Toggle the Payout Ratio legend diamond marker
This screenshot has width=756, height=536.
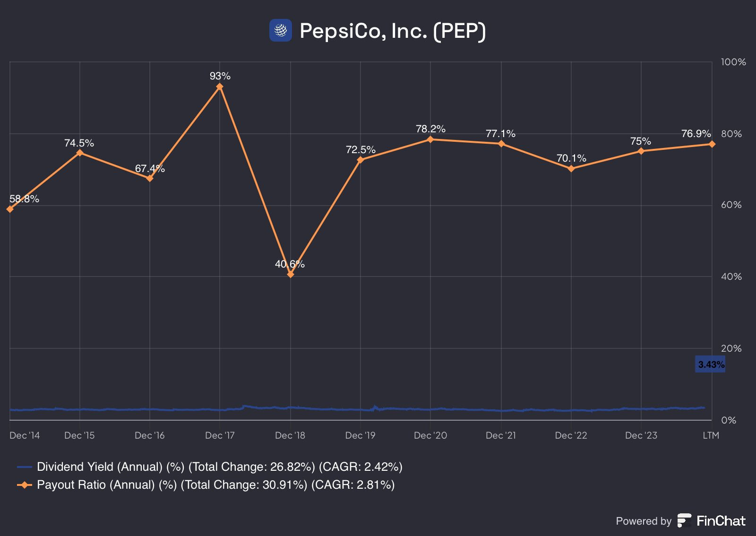(25, 485)
